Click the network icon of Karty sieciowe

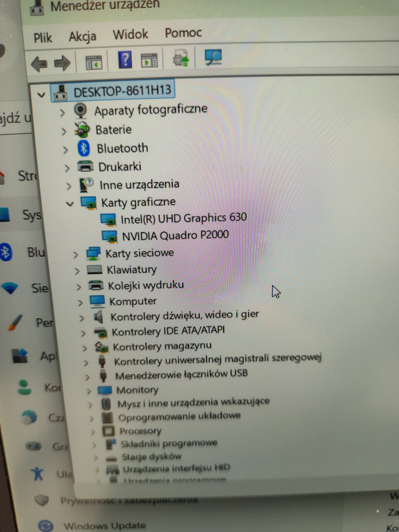click(x=94, y=254)
